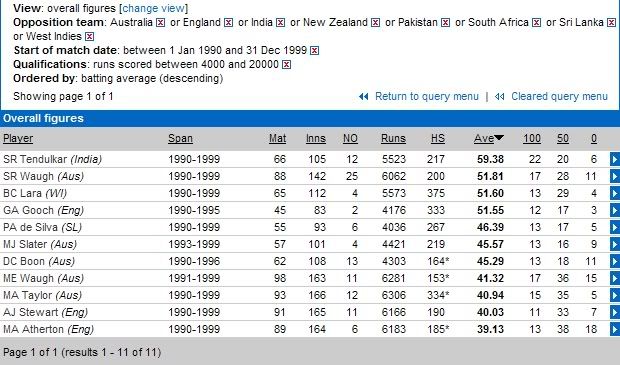Click the change view link
The width and height of the screenshot is (620, 365).
154,8
